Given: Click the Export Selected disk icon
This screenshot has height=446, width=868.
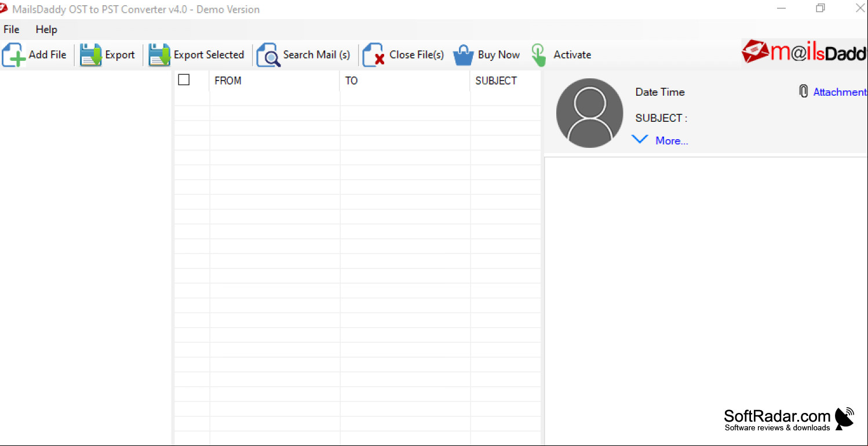Looking at the screenshot, I should 159,55.
